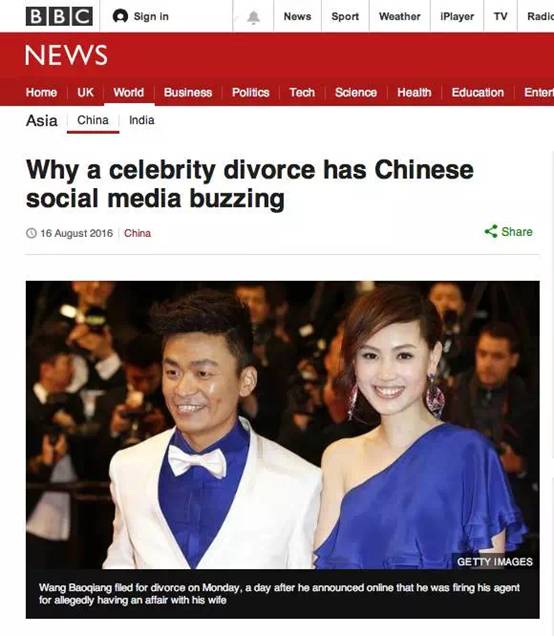Open the Health section tab
This screenshot has height=636, width=554.
[x=414, y=92]
